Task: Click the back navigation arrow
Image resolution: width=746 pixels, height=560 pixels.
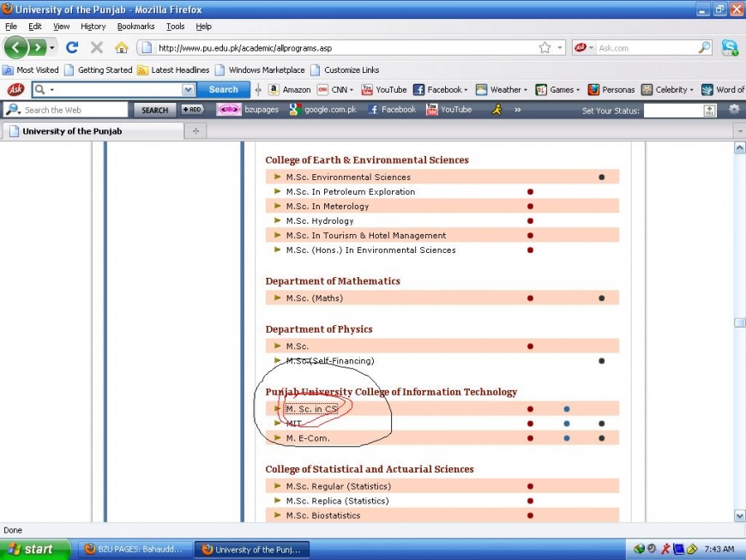Action: pos(16,48)
